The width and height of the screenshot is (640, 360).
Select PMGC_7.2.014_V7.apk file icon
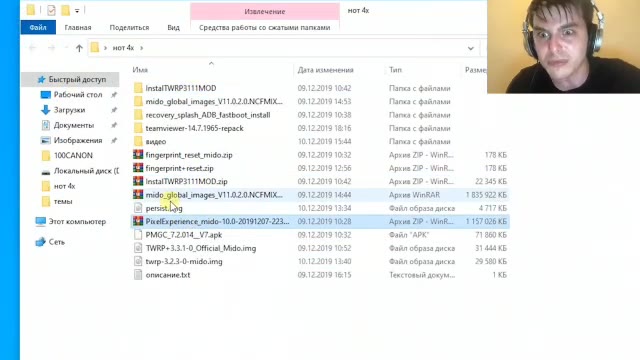(138, 235)
